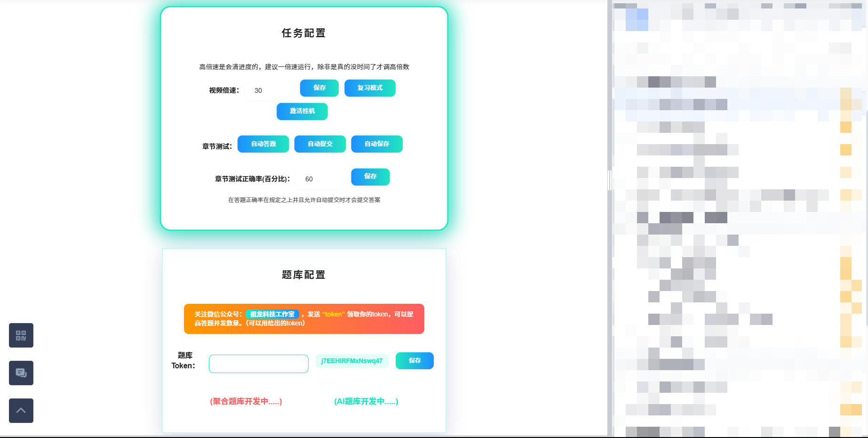This screenshot has width=868, height=438.
Task: Open the QR code sidebar icon
Action: click(x=21, y=335)
